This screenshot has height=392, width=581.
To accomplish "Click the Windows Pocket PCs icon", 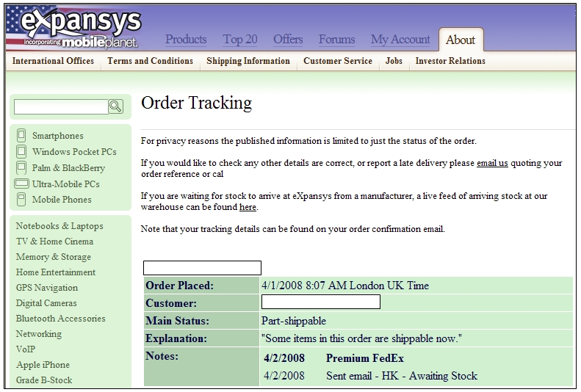I will (21, 151).
